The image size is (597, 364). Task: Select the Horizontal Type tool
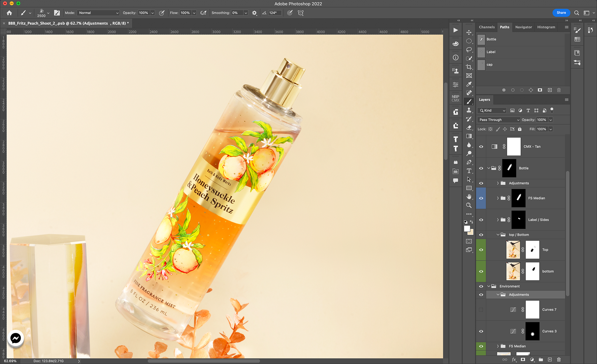469,171
